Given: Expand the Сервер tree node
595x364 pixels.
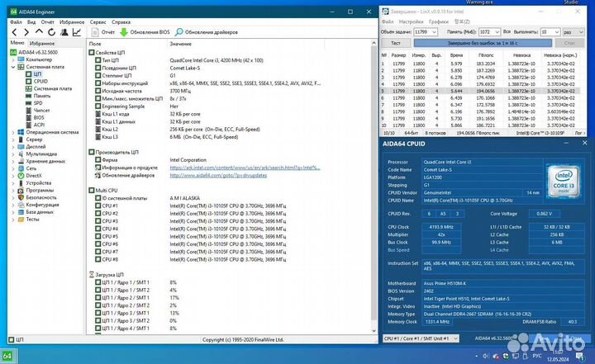Looking at the screenshot, I should (13, 139).
